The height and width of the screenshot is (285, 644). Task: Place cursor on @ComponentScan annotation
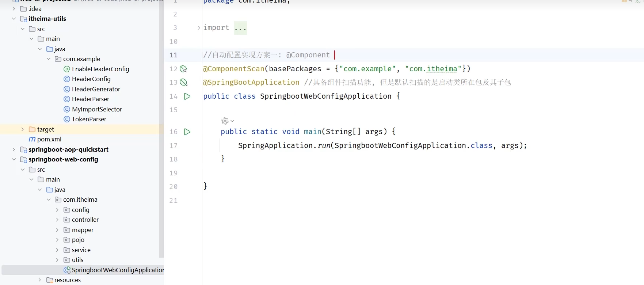point(234,69)
